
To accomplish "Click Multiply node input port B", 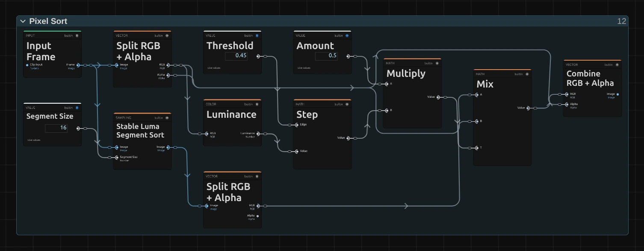I will pos(387,111).
